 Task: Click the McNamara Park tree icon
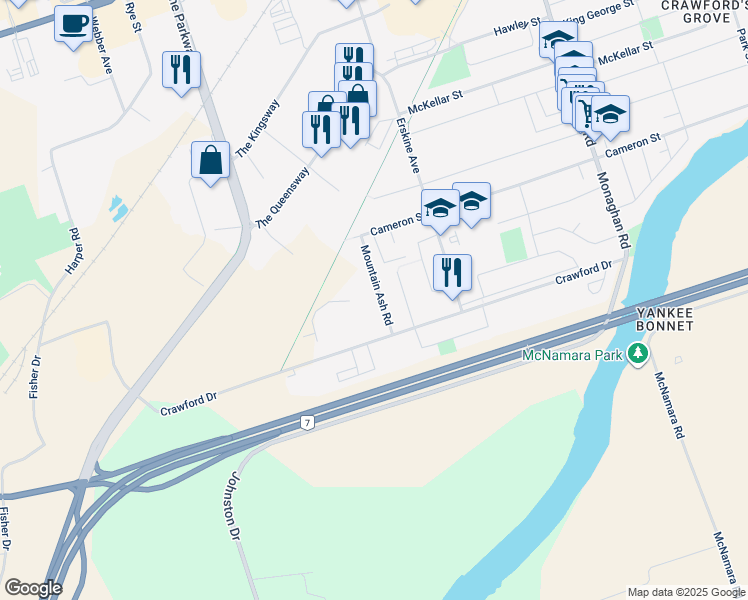click(638, 354)
